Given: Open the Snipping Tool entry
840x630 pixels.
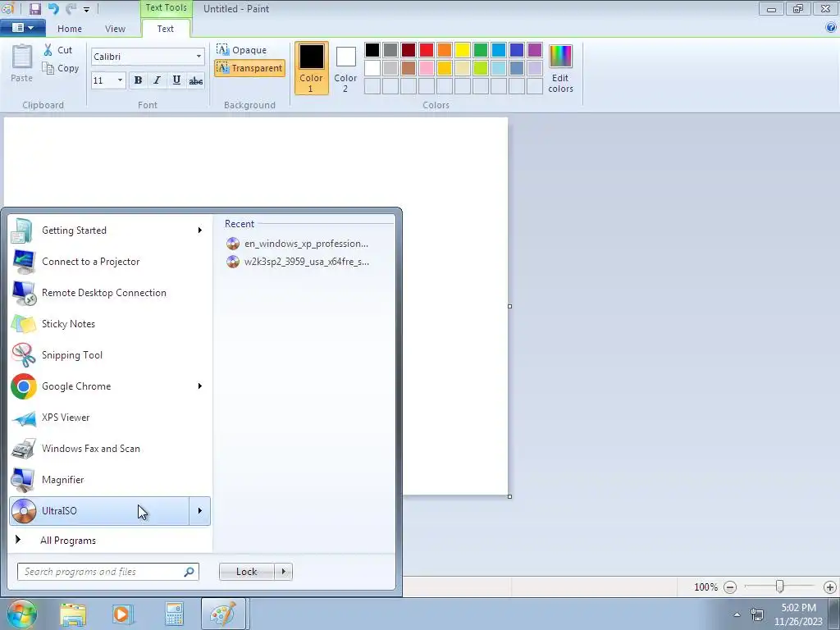Looking at the screenshot, I should pos(110,354).
